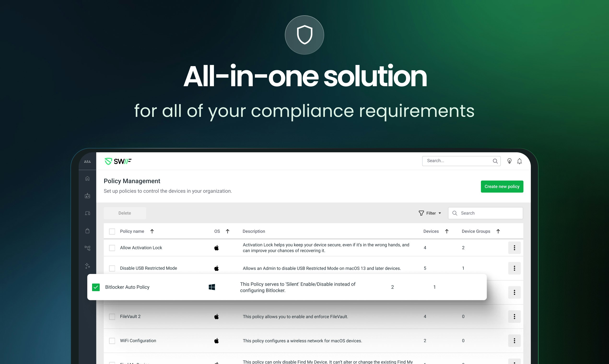Click the employee badge sidebar icon

click(88, 196)
